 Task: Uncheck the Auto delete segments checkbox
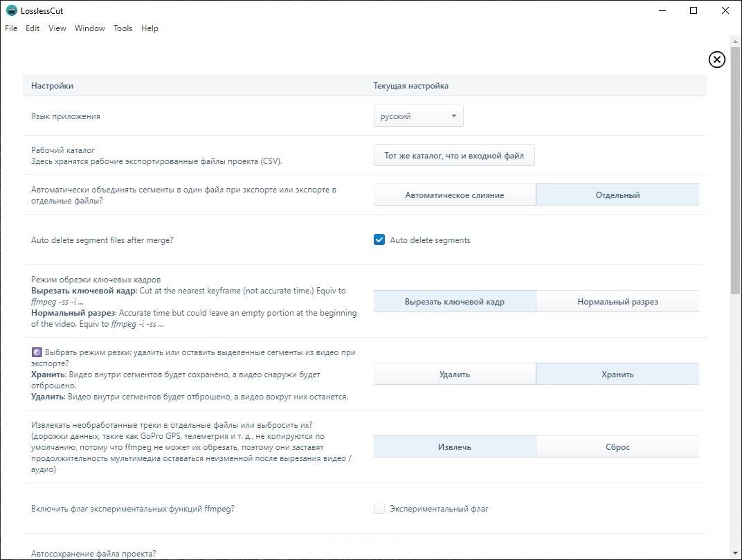tap(379, 240)
